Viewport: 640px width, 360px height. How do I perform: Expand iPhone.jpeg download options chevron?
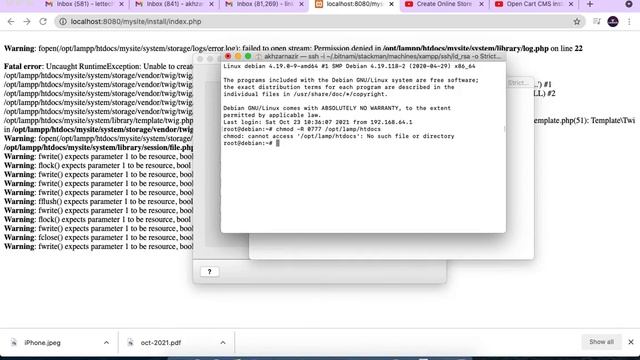coord(106,343)
